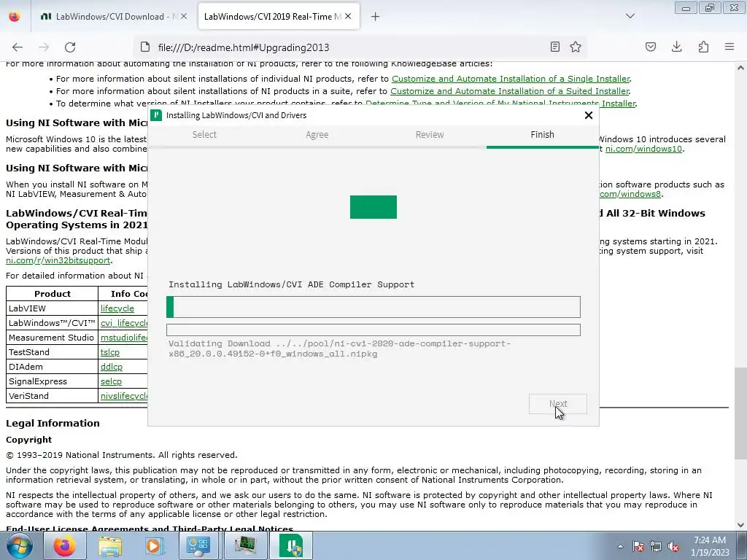Screen dimensions: 747x560
Task: Bookmark this page with the star icon
Action: [x=576, y=47]
